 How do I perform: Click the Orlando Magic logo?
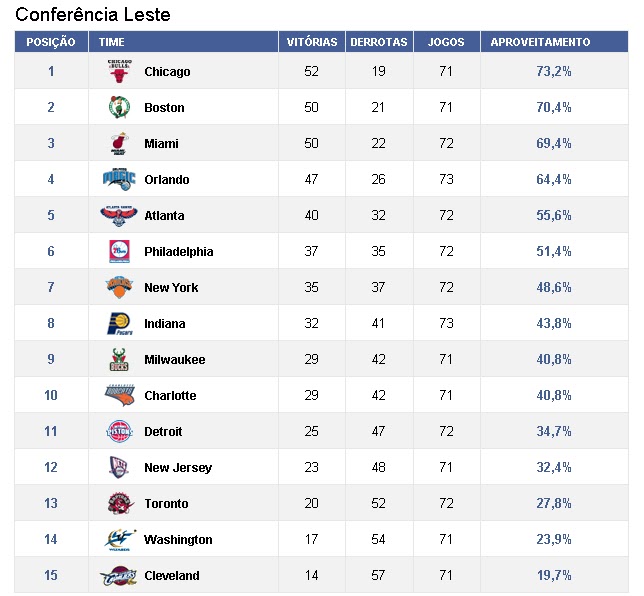pos(119,179)
